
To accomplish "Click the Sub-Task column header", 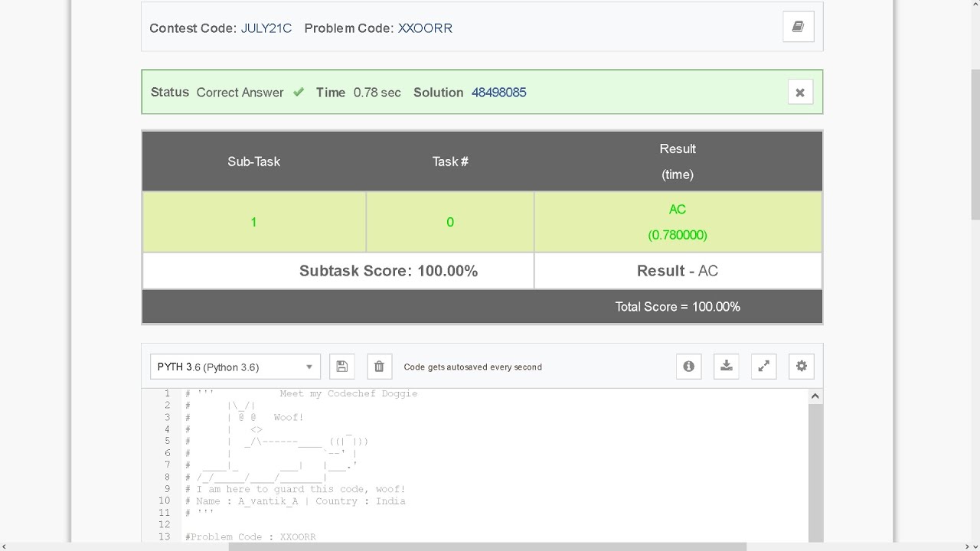I will (x=253, y=161).
